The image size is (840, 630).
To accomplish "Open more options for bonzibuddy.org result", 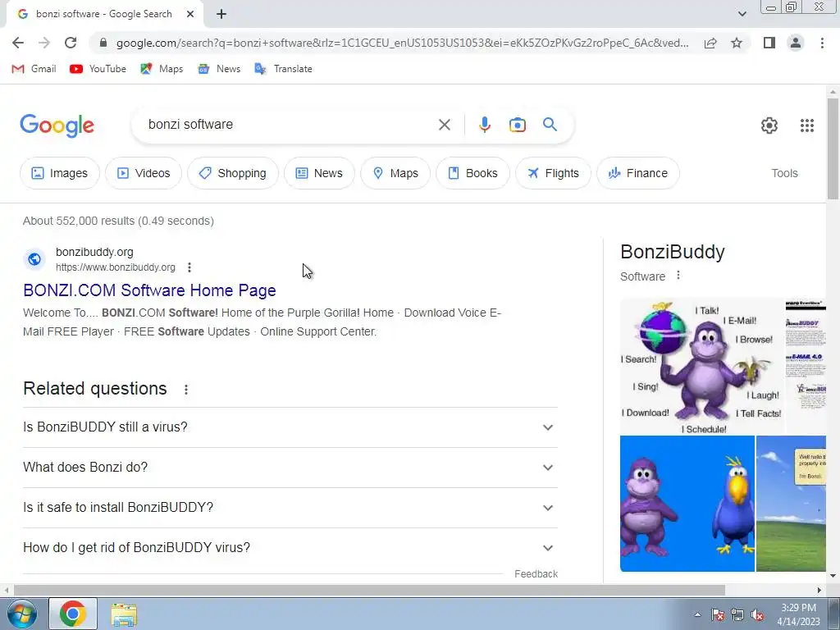I will click(x=189, y=267).
